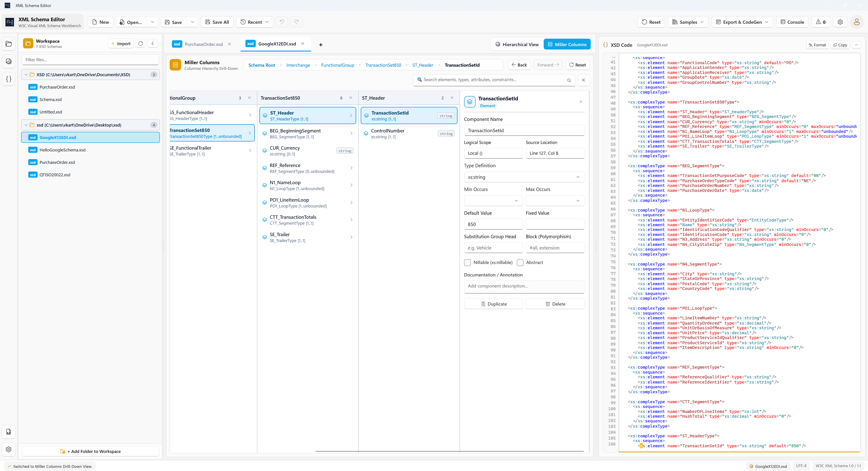Navigate to Interchange in the breadcrumb
This screenshot has height=471, width=868.
pos(298,65)
